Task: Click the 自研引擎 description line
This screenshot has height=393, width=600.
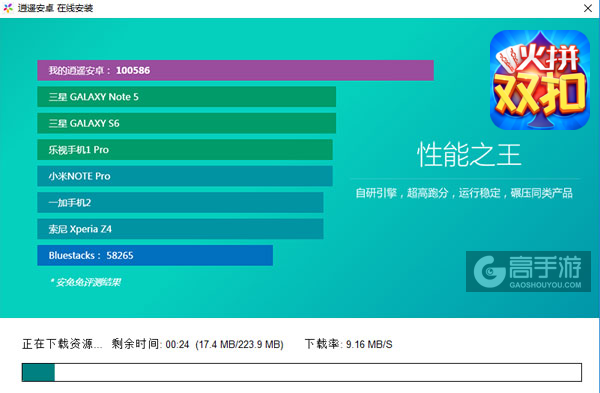Action: coord(464,193)
